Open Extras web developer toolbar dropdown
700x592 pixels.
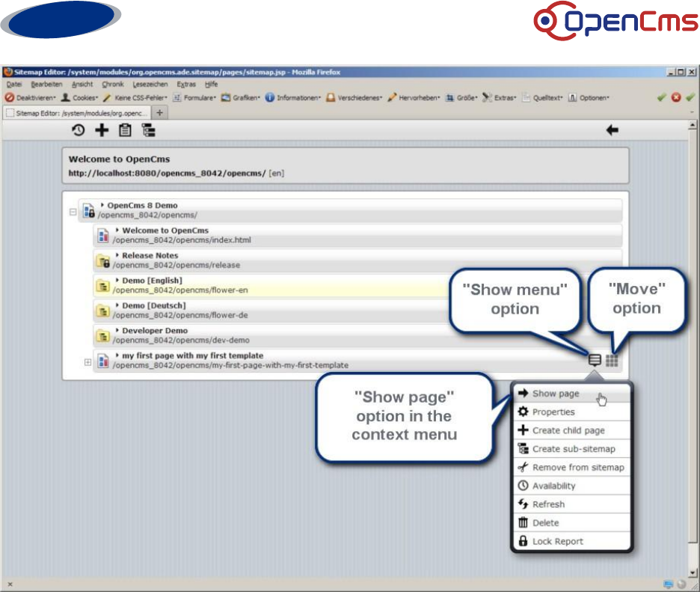pos(499,98)
